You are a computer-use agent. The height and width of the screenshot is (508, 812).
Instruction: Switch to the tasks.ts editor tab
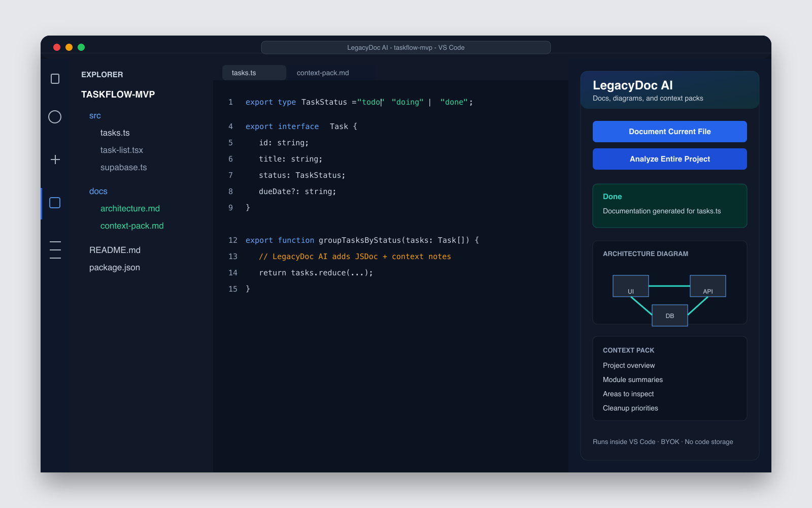[254, 73]
